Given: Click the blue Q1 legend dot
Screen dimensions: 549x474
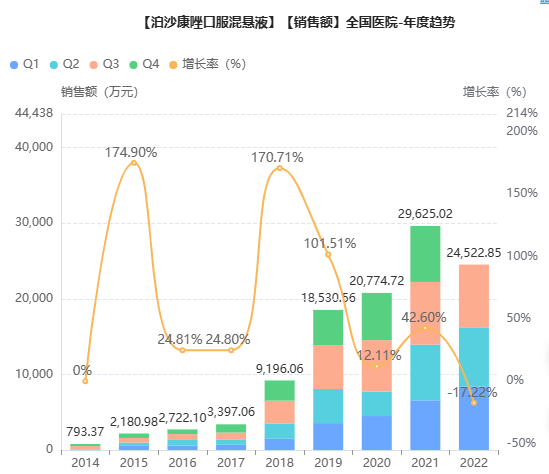Looking at the screenshot, I should click(x=14, y=65).
